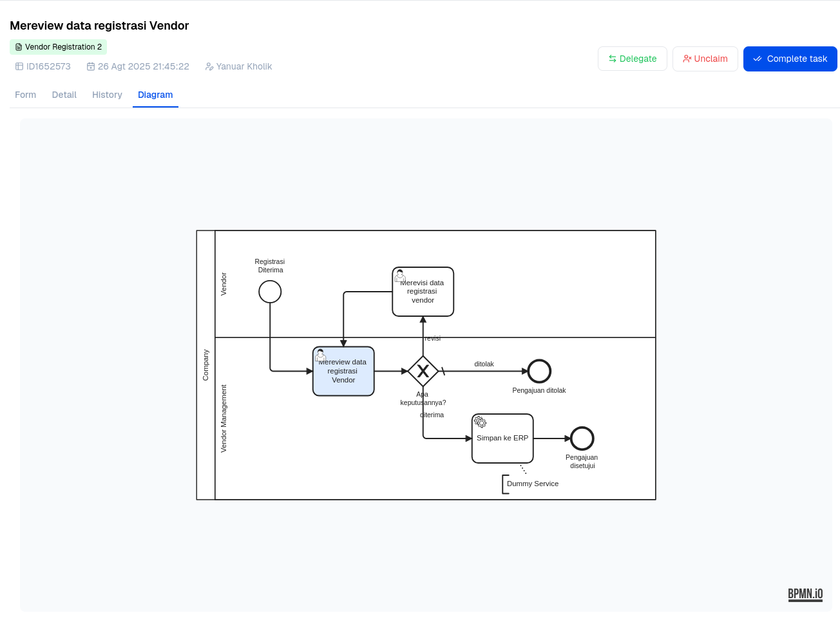Click the user icon on Mereview data task
840x622 pixels.
320,355
